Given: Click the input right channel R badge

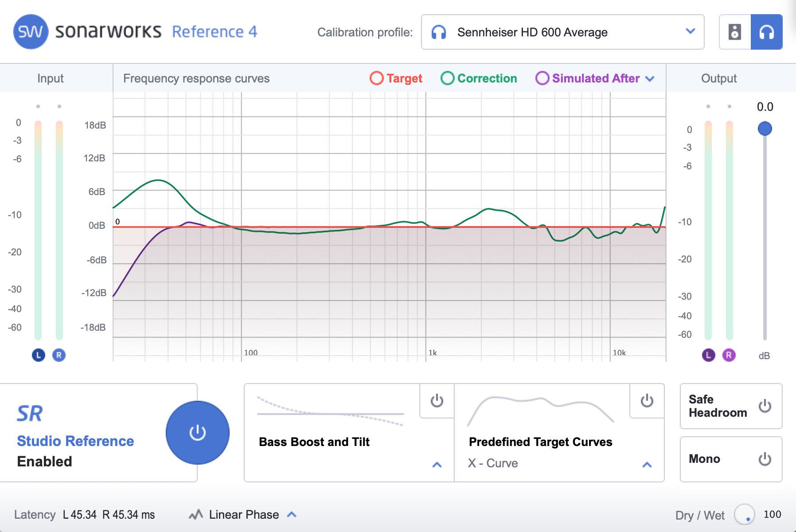Looking at the screenshot, I should point(59,355).
